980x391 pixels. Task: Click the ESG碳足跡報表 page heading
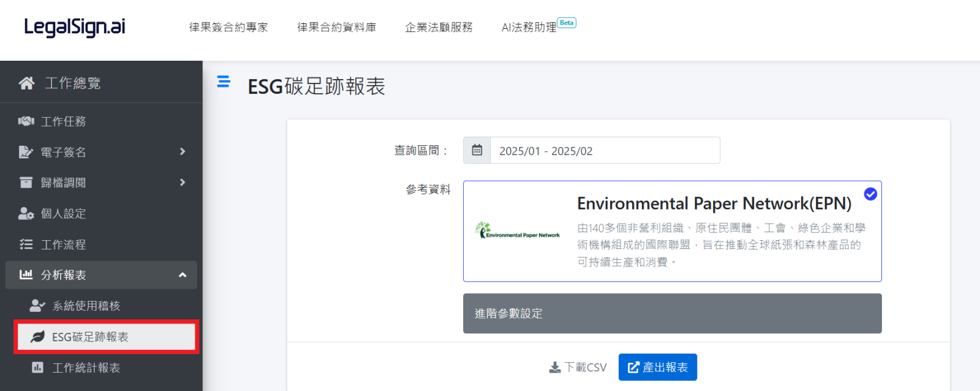coord(316,86)
